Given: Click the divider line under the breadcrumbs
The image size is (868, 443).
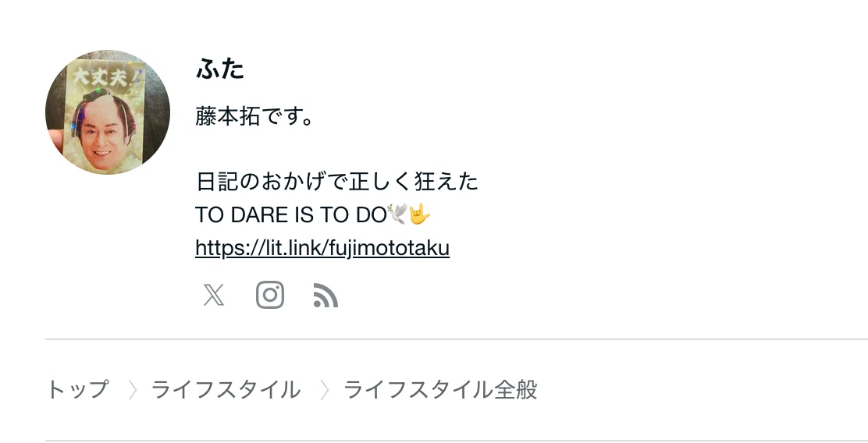Looking at the screenshot, I should (x=457, y=441).
